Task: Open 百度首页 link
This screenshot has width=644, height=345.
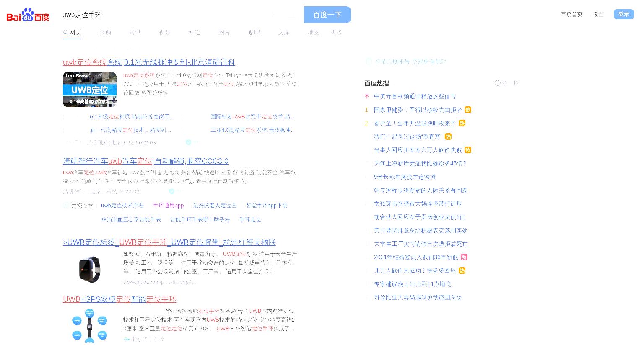Action: (571, 14)
